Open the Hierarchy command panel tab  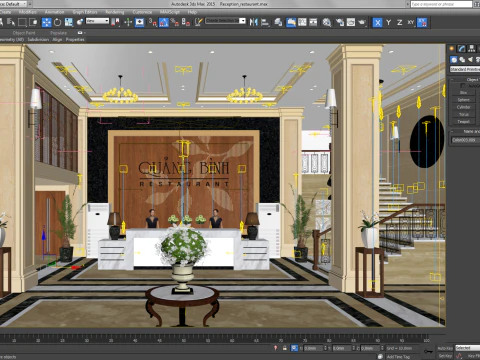pyautogui.click(x=472, y=49)
